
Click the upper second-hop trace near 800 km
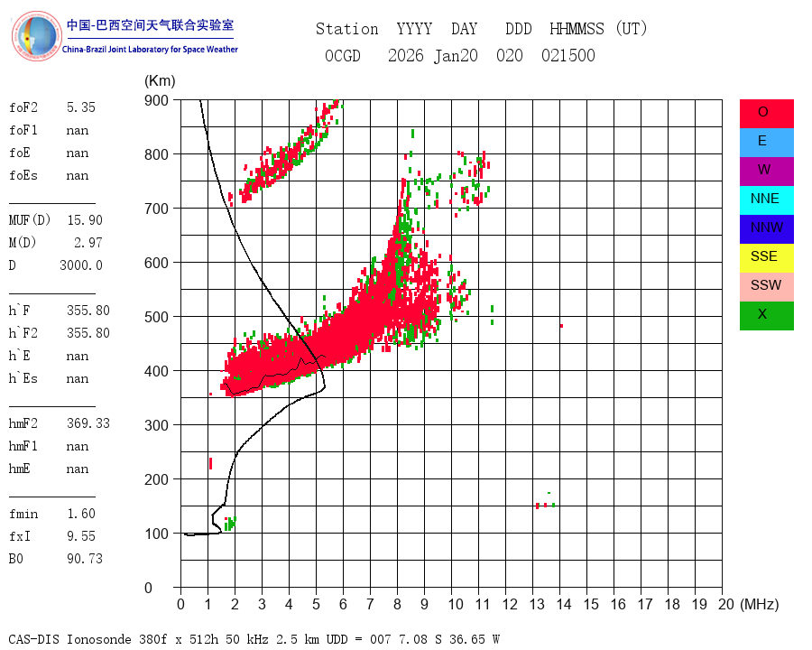(290, 153)
